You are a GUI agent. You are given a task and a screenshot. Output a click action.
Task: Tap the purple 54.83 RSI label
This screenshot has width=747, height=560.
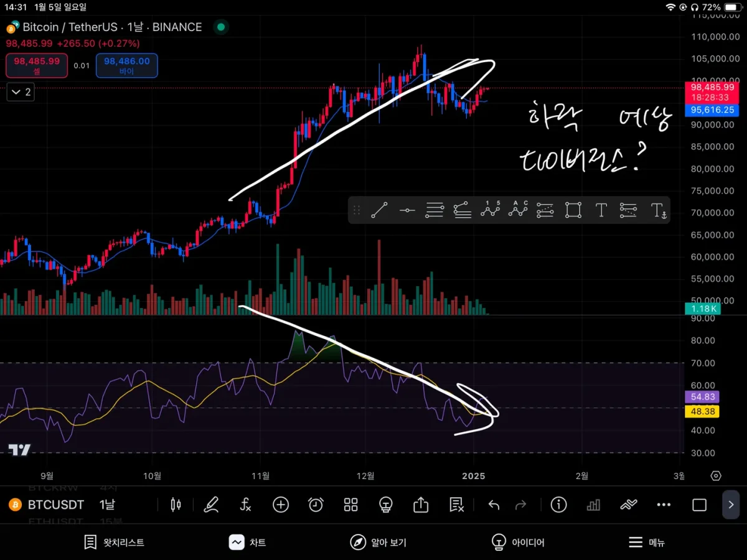702,397
